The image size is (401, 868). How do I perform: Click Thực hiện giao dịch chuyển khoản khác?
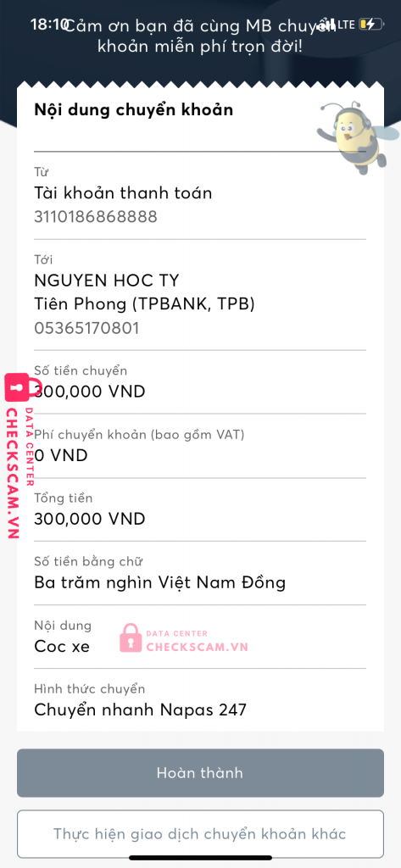coord(200,834)
